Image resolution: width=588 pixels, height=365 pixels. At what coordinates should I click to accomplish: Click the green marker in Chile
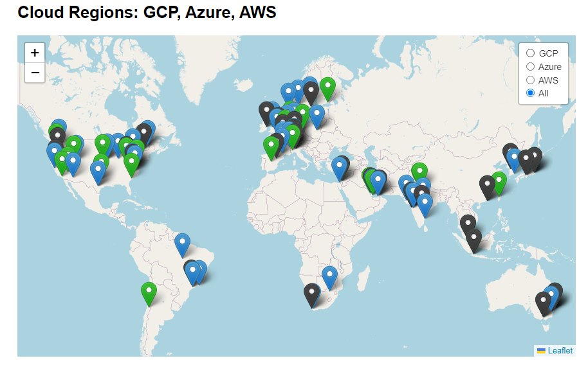point(149,293)
